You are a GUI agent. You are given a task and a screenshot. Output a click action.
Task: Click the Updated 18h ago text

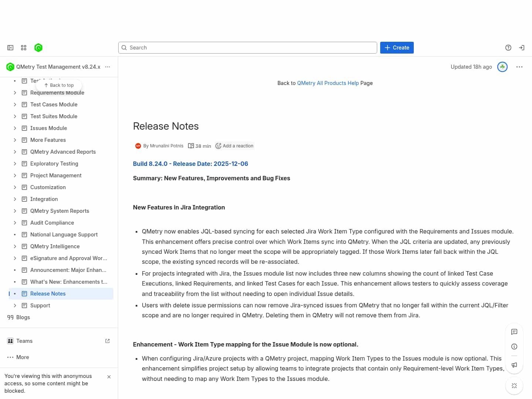(x=471, y=67)
